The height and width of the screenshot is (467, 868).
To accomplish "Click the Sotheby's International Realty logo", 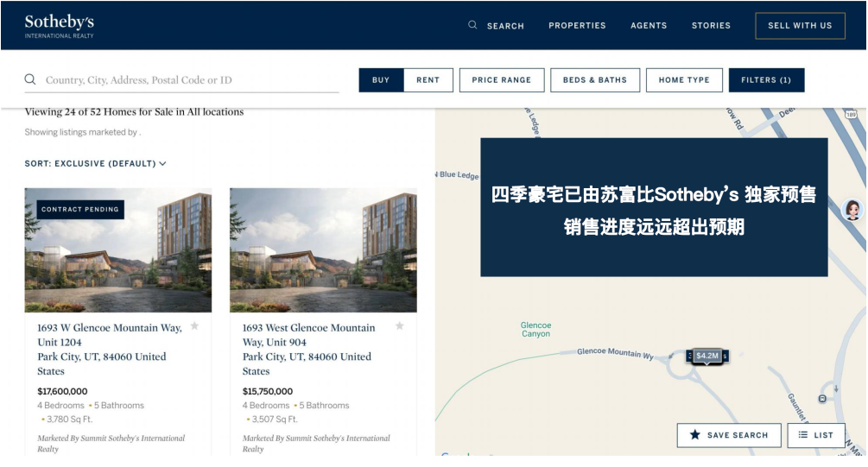I will 60,26.
